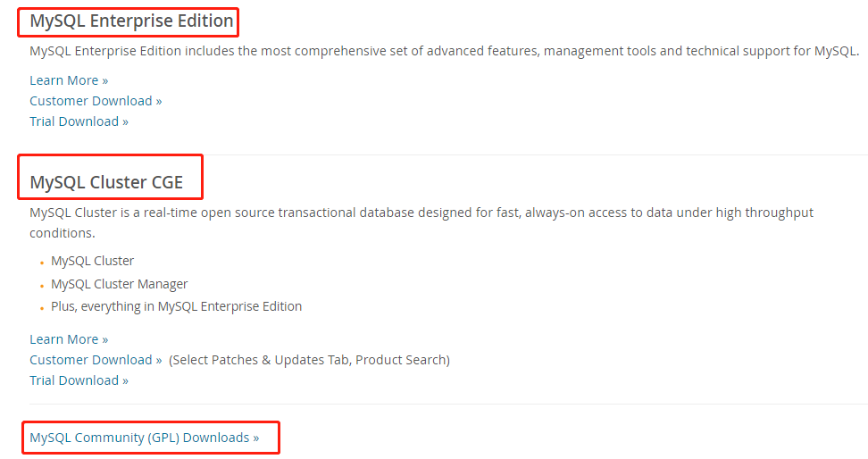Select the MySQL Cluster Manager bullet item
The image size is (868, 459).
coord(119,284)
